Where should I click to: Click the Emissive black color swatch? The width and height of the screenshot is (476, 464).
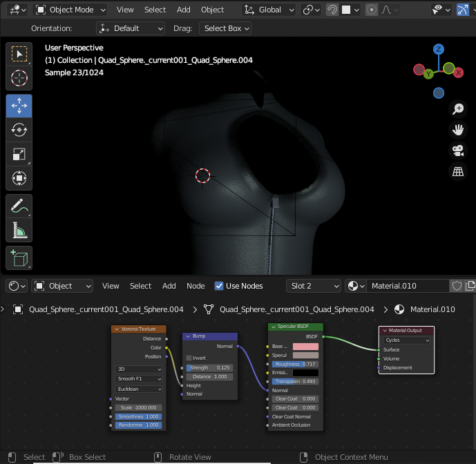(305, 373)
